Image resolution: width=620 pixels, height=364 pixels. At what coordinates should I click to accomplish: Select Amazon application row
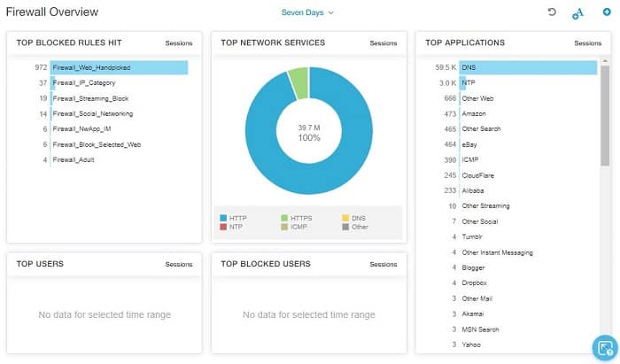pyautogui.click(x=474, y=114)
